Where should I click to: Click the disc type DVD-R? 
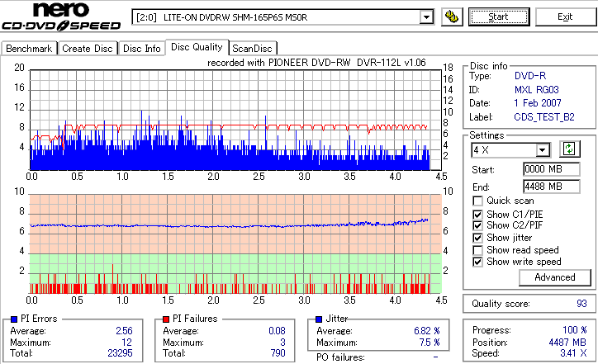click(x=530, y=76)
